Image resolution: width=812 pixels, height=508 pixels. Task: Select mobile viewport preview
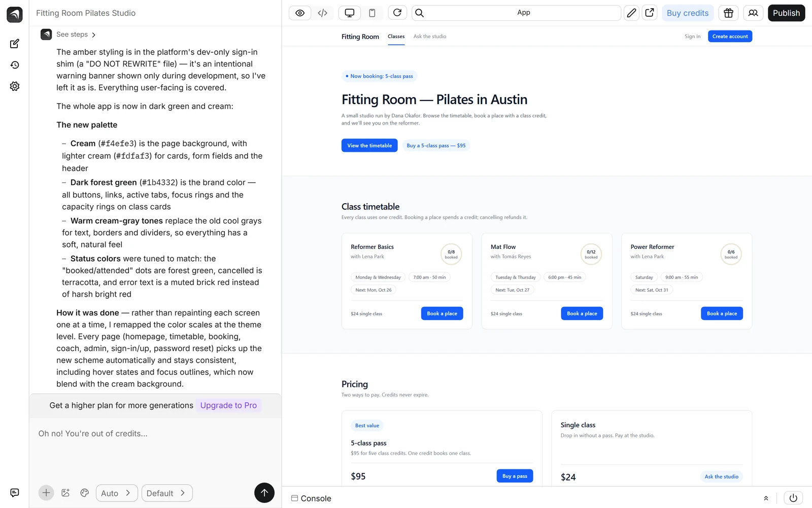pos(372,13)
